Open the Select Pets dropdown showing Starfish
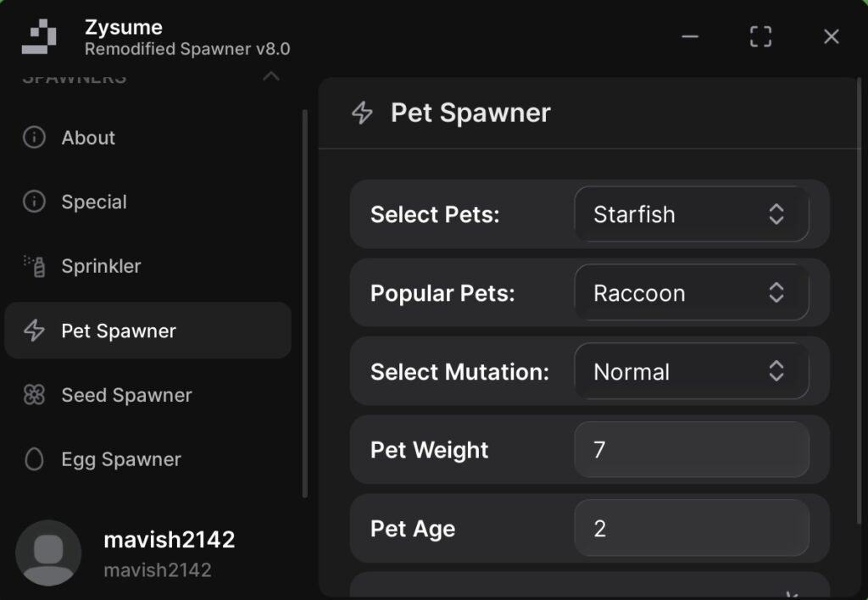 click(x=691, y=214)
